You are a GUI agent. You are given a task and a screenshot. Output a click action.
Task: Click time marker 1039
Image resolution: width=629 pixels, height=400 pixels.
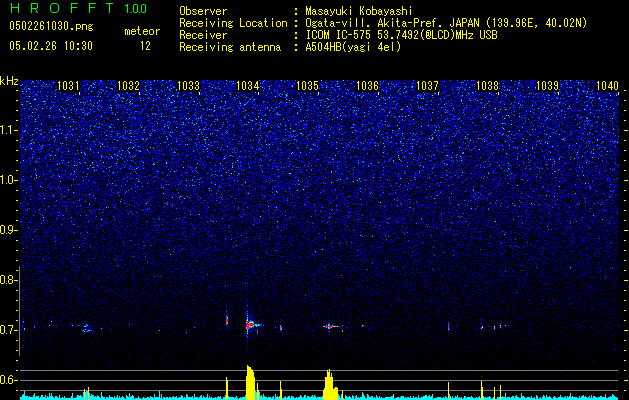pyautogui.click(x=548, y=85)
